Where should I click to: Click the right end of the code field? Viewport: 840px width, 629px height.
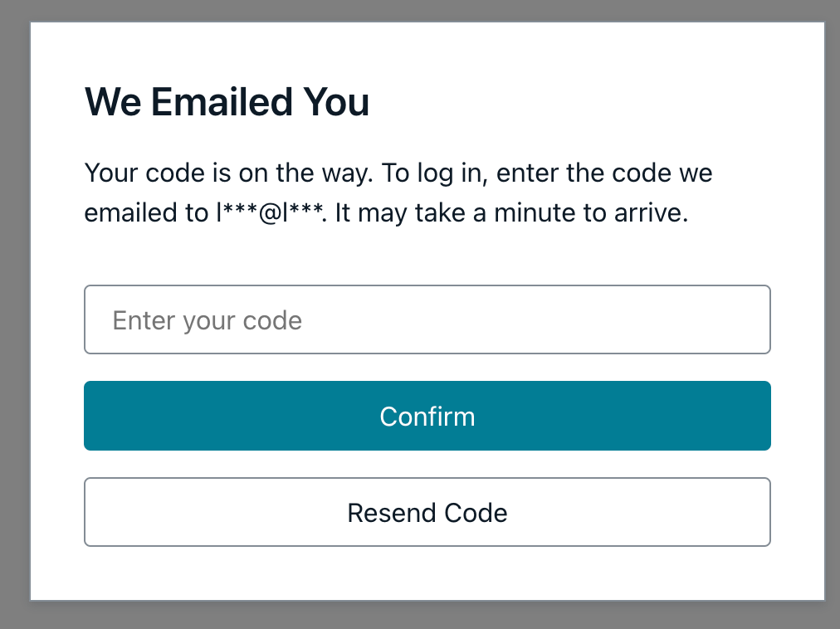[x=747, y=320]
